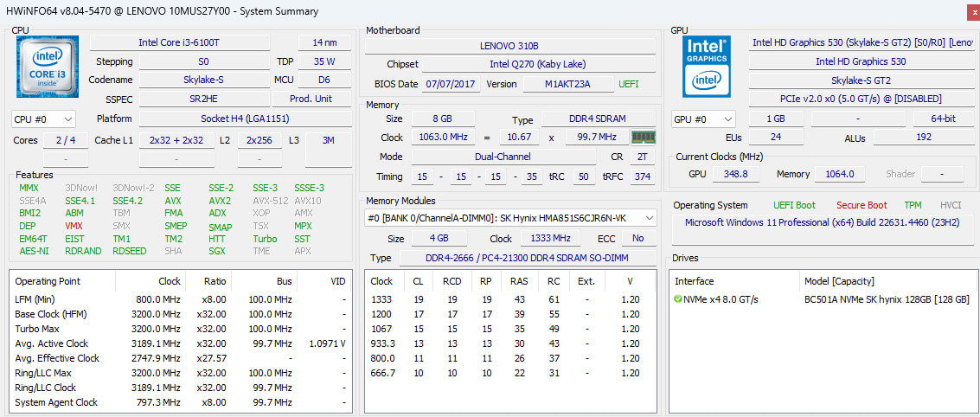
Task: Click the 1333 MHz module clock value
Action: [551, 238]
